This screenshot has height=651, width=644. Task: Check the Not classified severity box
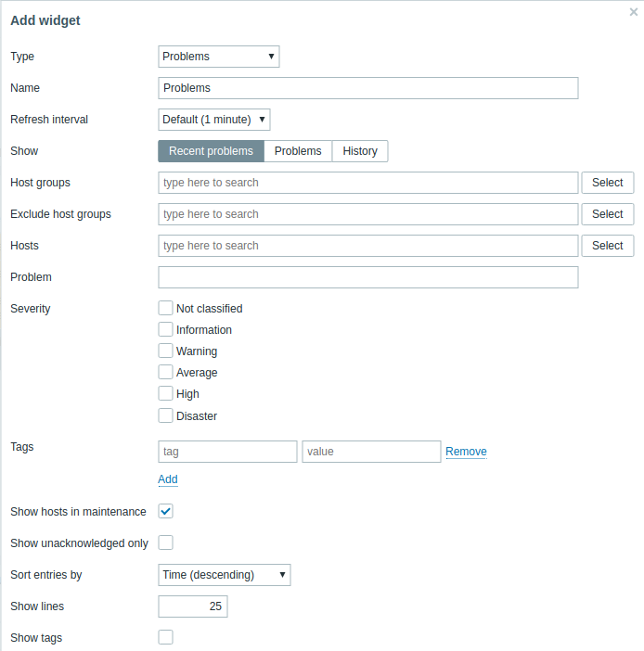(166, 308)
